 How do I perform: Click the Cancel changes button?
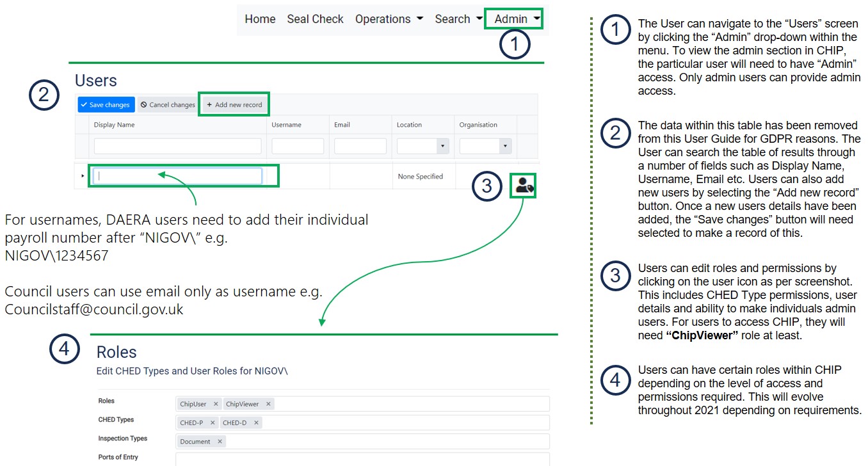[x=168, y=105]
